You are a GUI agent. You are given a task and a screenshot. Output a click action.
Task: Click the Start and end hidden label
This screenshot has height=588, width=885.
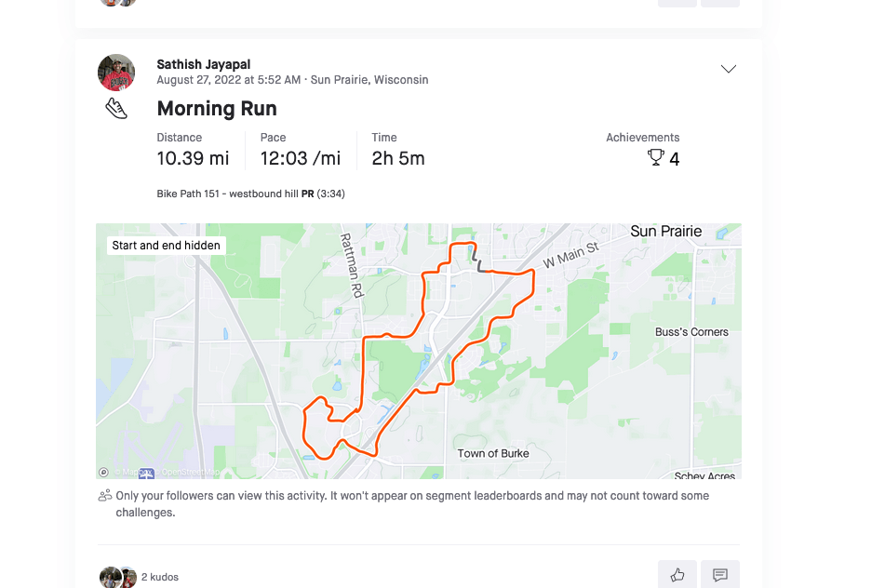(x=166, y=246)
